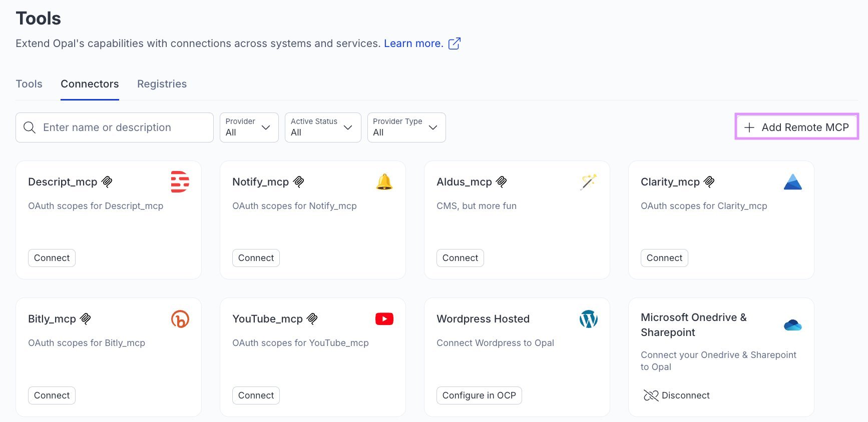The height and width of the screenshot is (422, 868).
Task: Expand the Provider Type dropdown
Action: (x=406, y=127)
